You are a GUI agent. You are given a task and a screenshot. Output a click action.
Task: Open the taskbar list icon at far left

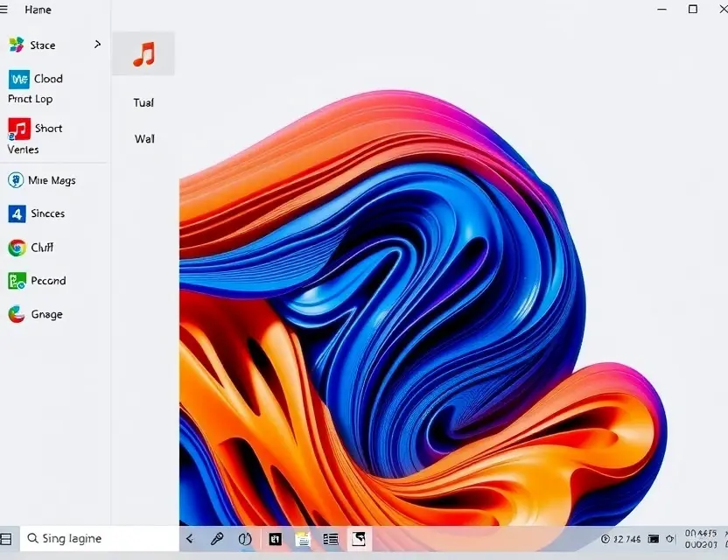(6, 539)
